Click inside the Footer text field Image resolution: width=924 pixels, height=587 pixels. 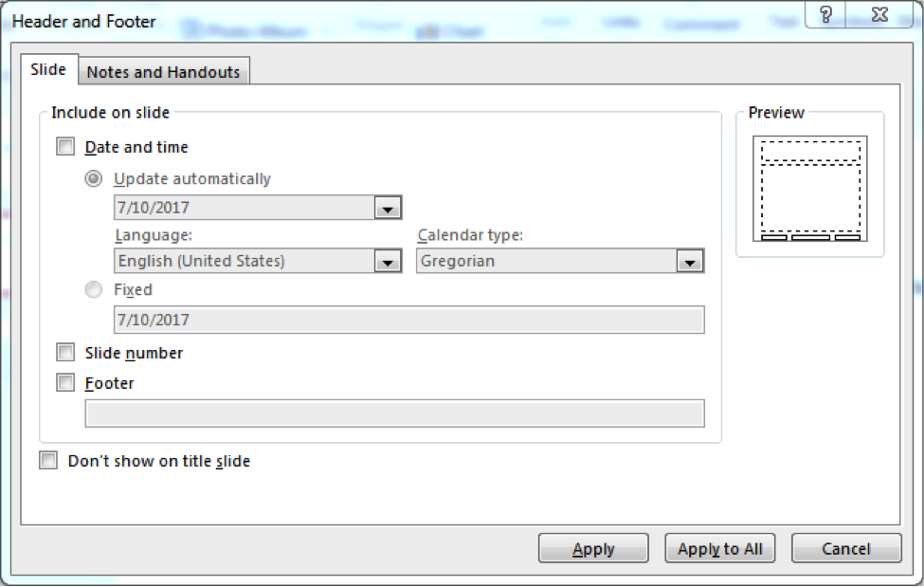tap(395, 413)
